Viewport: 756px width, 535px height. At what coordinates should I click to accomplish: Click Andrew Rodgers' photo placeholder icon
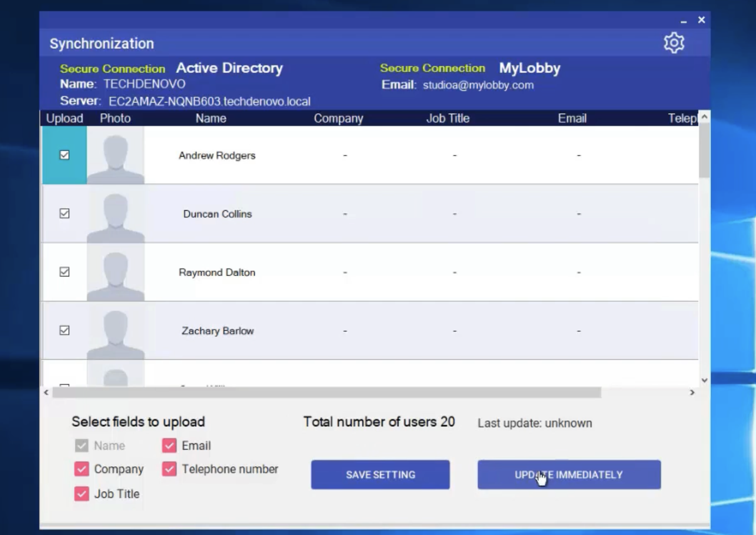coord(115,155)
